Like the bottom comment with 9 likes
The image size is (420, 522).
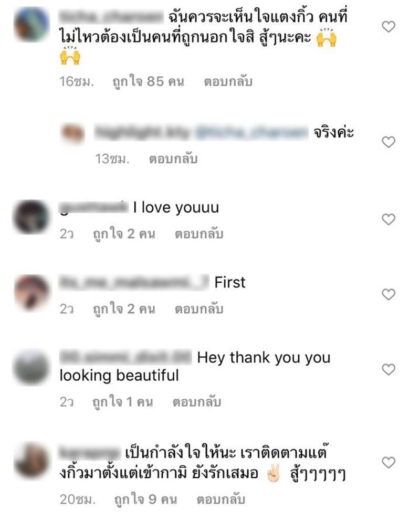click(x=388, y=462)
